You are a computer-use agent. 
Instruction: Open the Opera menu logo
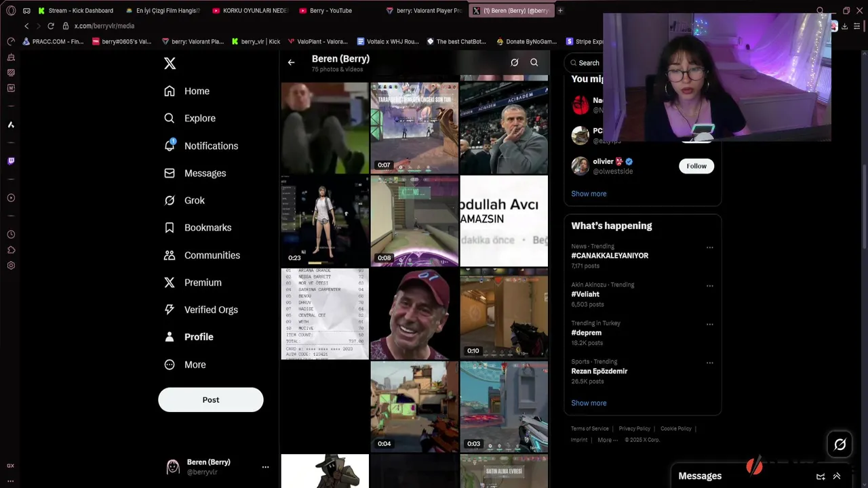(11, 11)
